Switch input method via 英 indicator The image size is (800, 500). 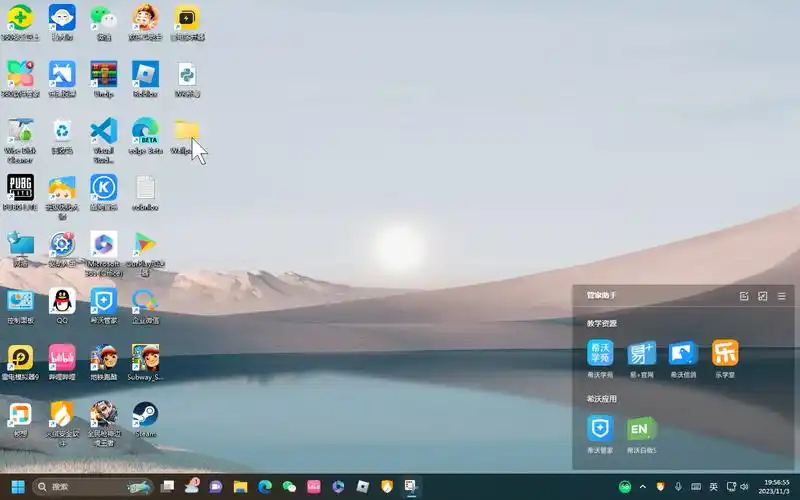[714, 487]
